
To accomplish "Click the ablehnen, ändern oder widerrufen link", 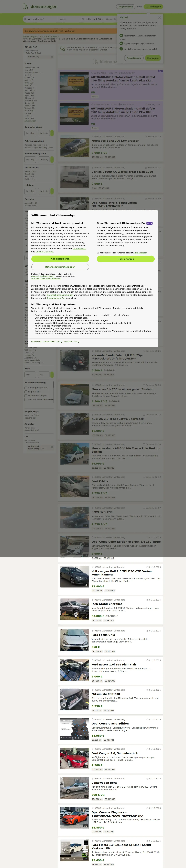I will click(x=46, y=278).
